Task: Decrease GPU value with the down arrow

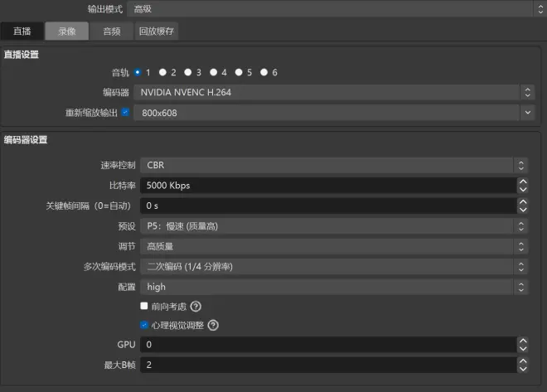Action: [x=523, y=348]
